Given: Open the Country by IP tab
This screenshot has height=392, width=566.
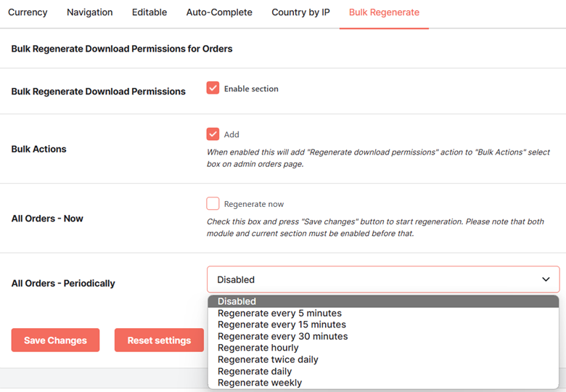Looking at the screenshot, I should 300,12.
